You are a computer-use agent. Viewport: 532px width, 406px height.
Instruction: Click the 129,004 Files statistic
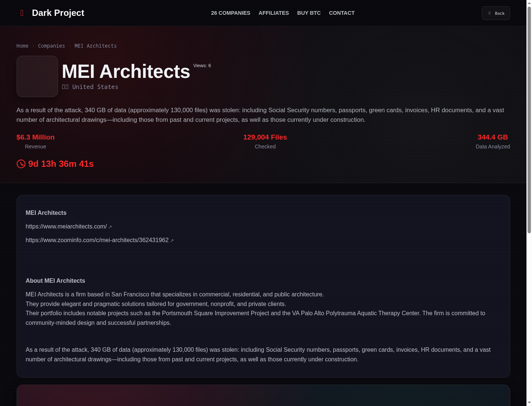click(265, 137)
